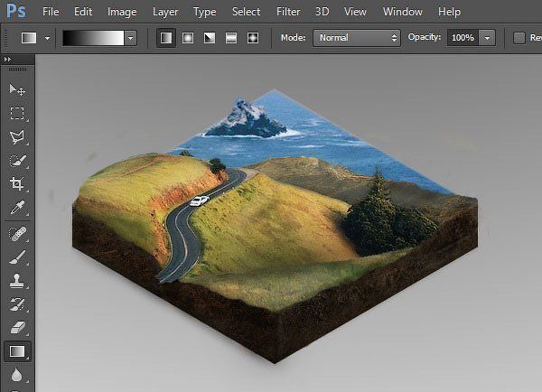
Task: Click the Photoshop Ps logo
Action: tap(16, 11)
